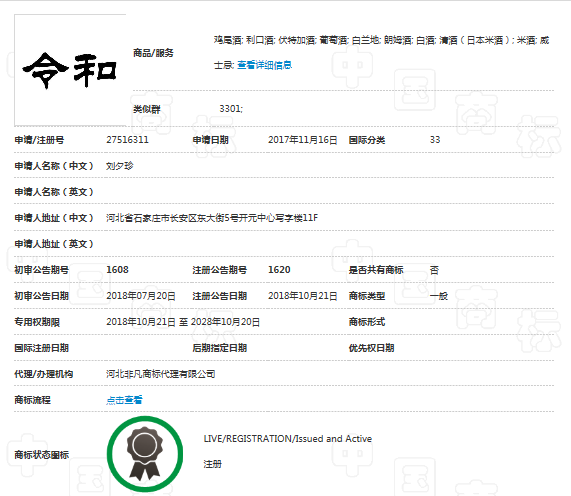The image size is (571, 496).
Task: Click the 初审公告日期 label
Action: [42, 296]
